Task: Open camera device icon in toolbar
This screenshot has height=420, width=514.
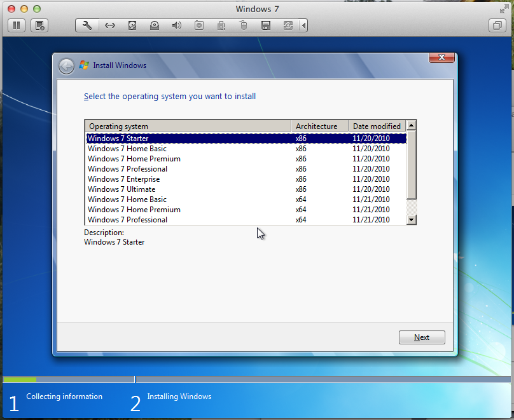Action: click(x=199, y=25)
